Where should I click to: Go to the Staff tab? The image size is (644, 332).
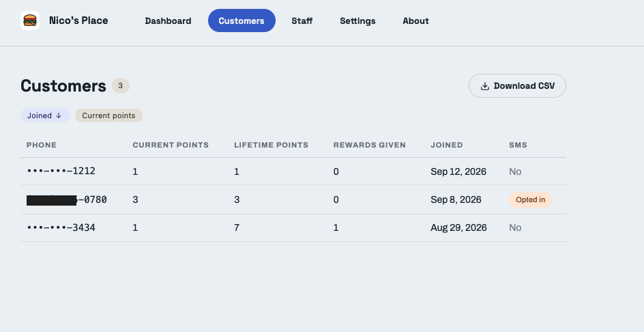[302, 20]
